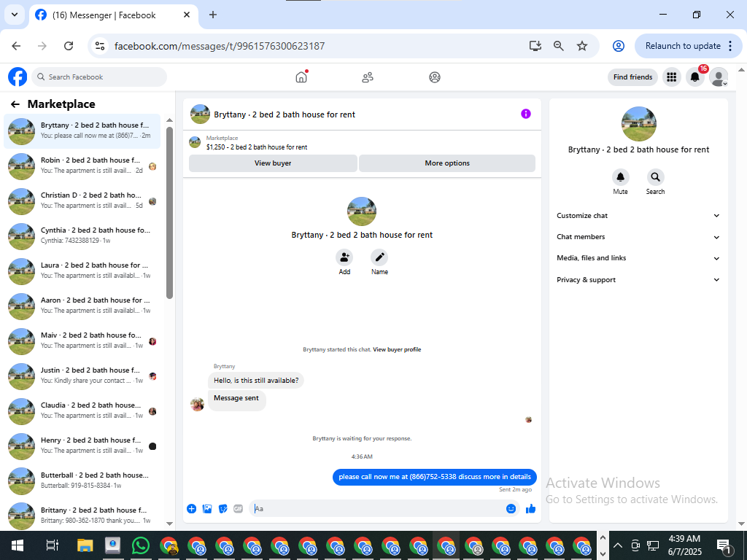The width and height of the screenshot is (747, 560).
Task: Expand Media, files and links section
Action: 638,258
